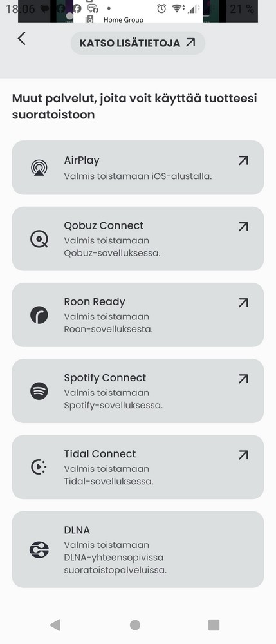
Task: Open the DLNA service card
Action: [x=138, y=549]
